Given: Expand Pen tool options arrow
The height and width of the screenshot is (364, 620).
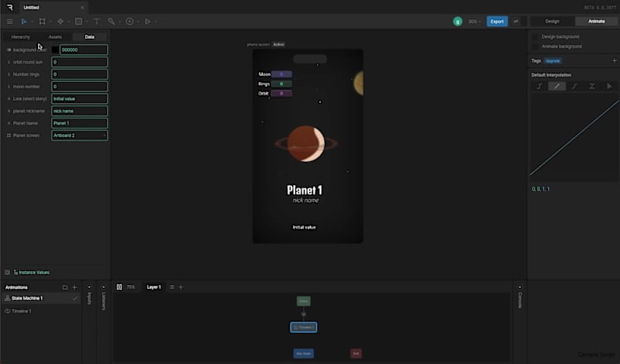Looking at the screenshot, I should pos(120,22).
